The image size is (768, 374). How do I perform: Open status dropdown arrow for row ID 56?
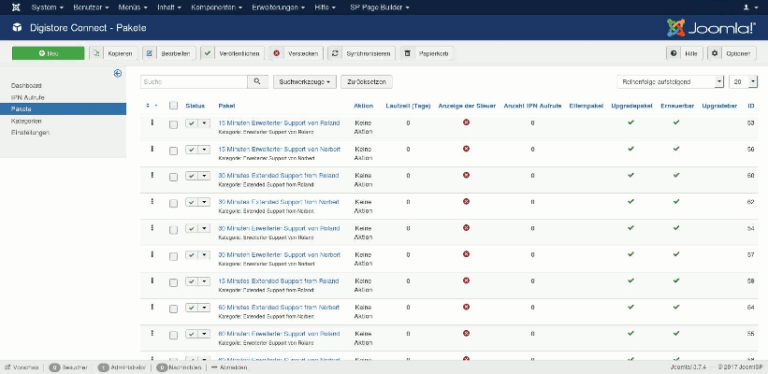coord(204,149)
